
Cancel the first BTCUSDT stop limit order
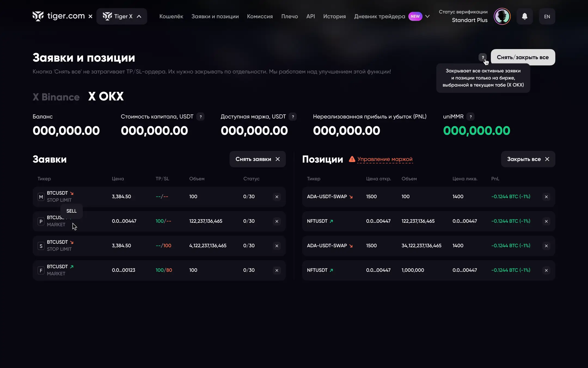point(277,197)
